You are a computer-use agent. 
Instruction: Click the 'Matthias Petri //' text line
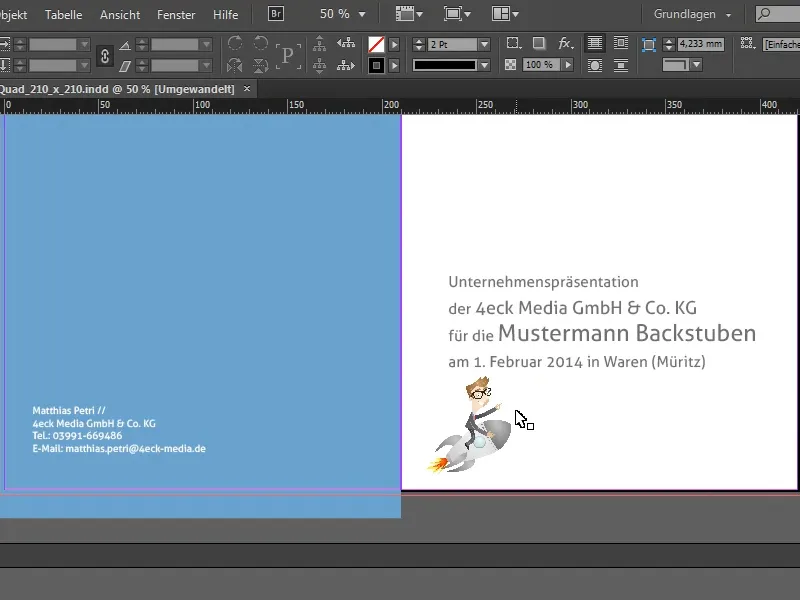(69, 410)
